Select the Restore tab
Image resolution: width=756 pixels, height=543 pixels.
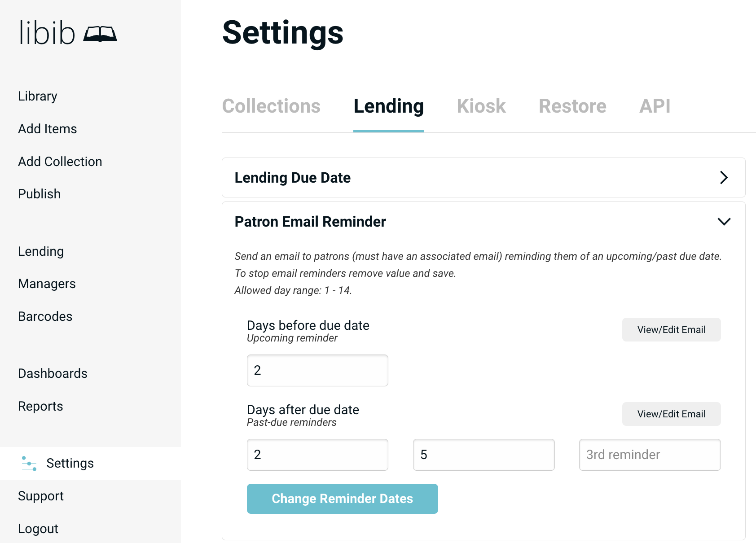point(572,106)
